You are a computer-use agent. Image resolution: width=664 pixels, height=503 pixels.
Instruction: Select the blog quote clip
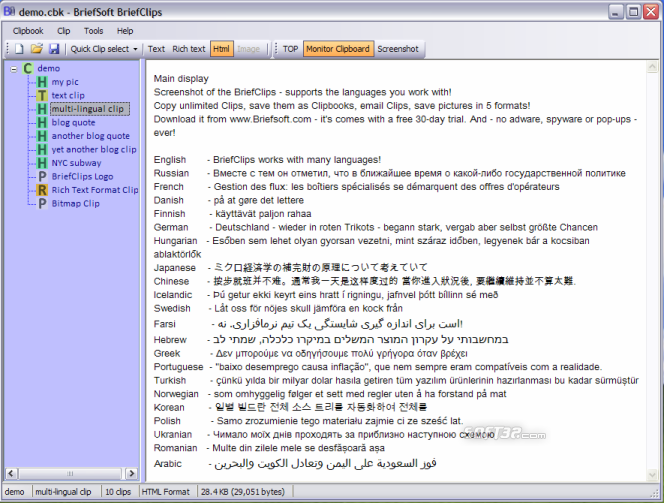[x=73, y=122]
